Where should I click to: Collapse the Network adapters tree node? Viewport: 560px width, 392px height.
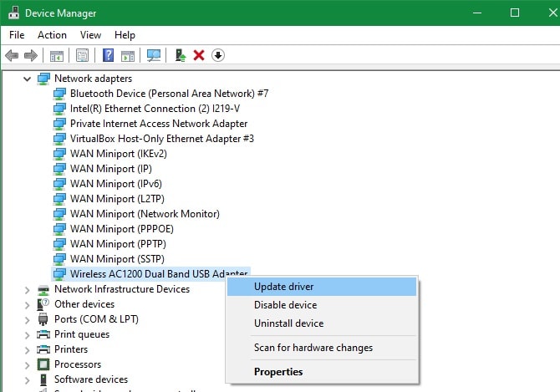click(x=27, y=79)
